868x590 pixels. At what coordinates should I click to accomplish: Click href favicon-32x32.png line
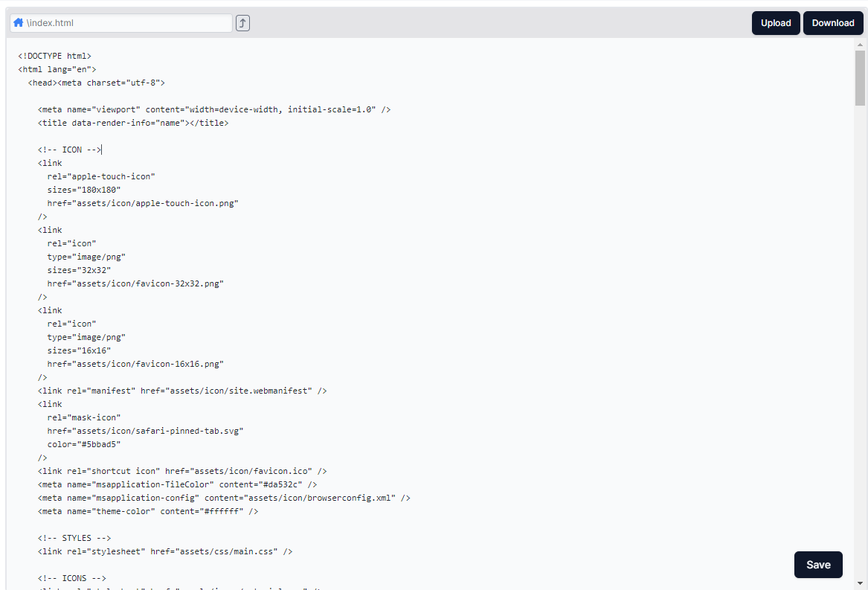coord(135,283)
